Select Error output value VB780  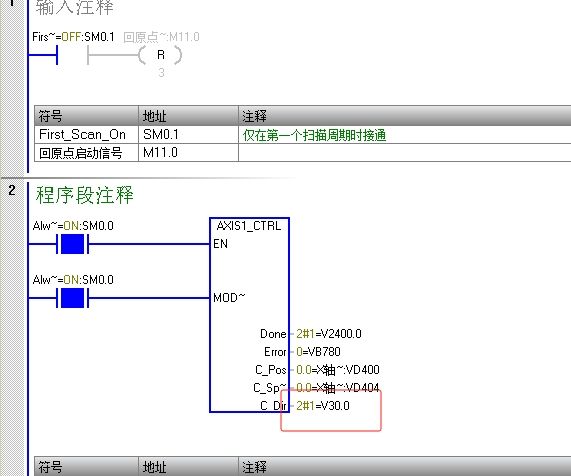click(x=318, y=351)
